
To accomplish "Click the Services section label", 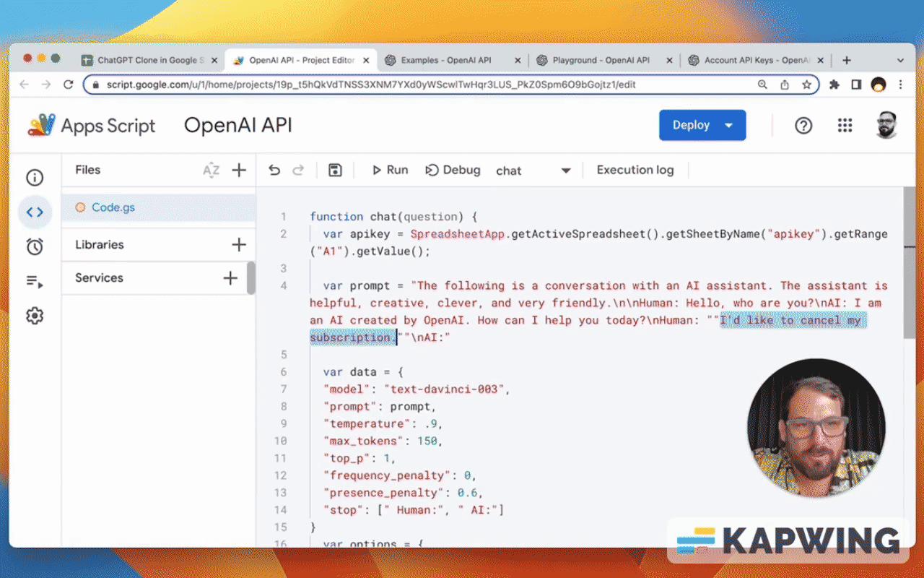I will [99, 278].
